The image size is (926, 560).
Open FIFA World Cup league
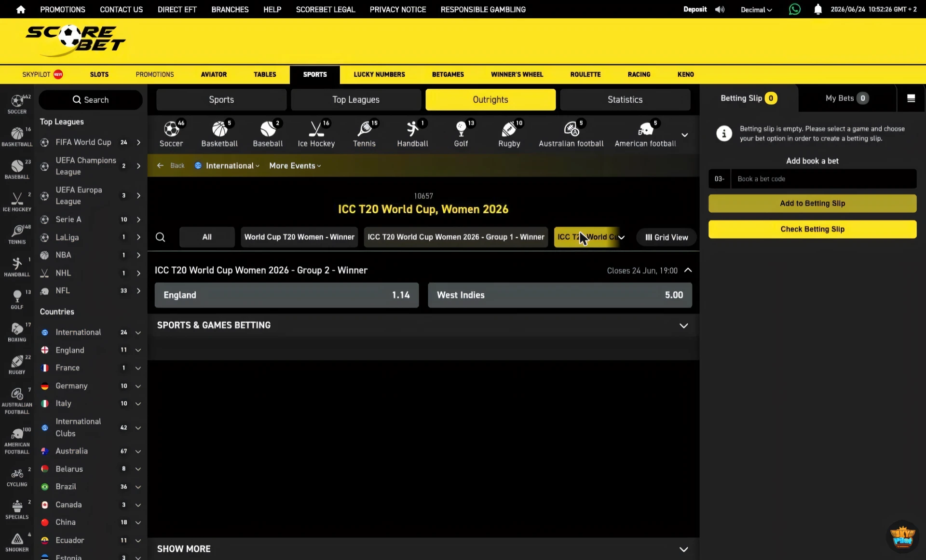point(91,142)
